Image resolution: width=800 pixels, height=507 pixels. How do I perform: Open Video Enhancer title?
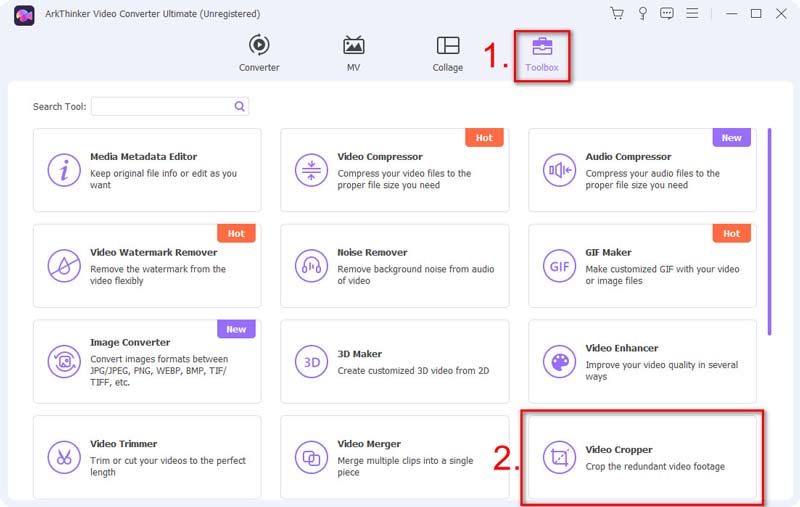[621, 348]
